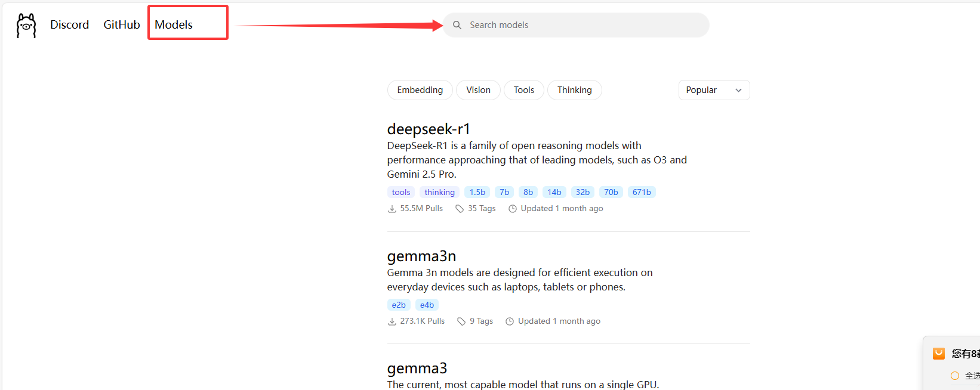Select the 1.5b size tag
Image resolution: width=980 pixels, height=390 pixels.
[x=477, y=192]
